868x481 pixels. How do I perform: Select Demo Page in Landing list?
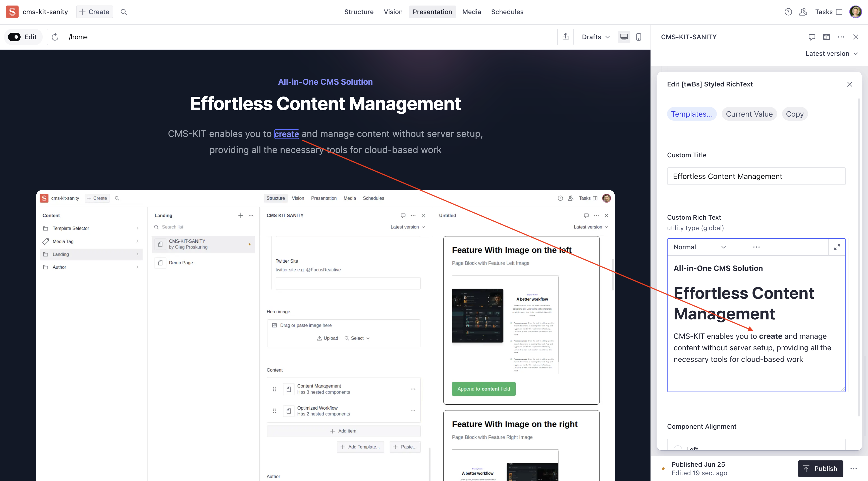pyautogui.click(x=203, y=263)
